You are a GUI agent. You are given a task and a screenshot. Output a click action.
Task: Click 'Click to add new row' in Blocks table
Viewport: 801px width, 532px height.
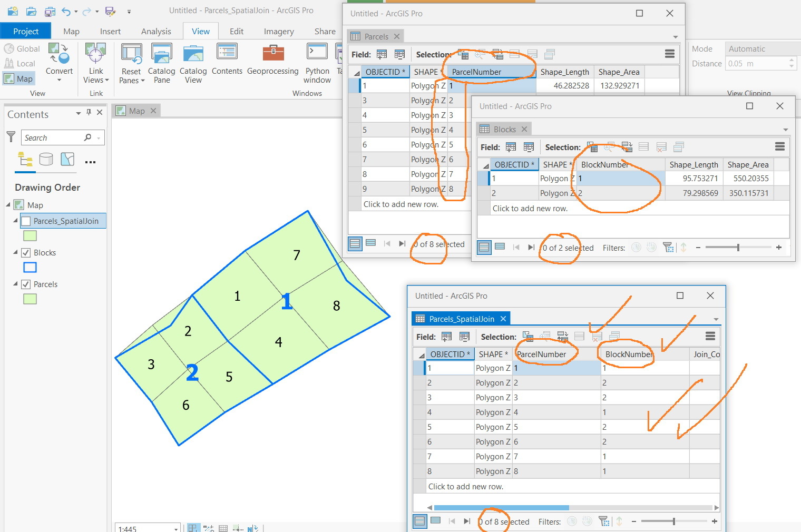point(530,209)
